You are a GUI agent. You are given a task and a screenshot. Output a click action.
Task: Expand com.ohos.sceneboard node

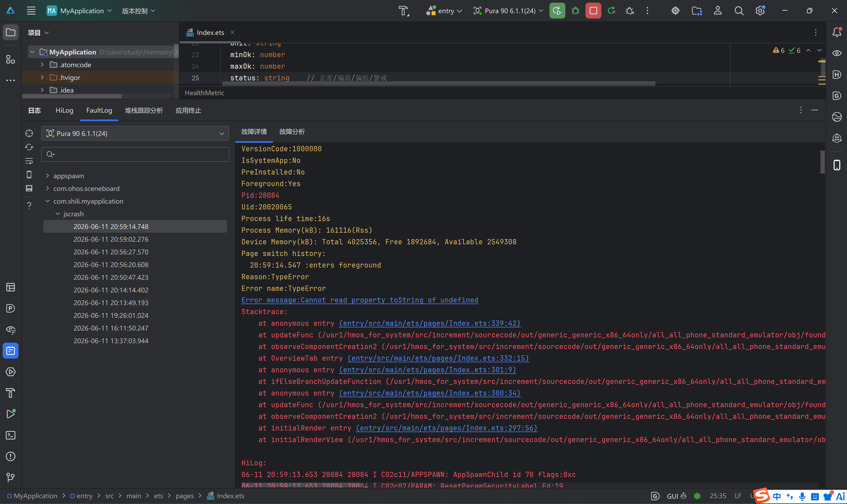(x=47, y=188)
